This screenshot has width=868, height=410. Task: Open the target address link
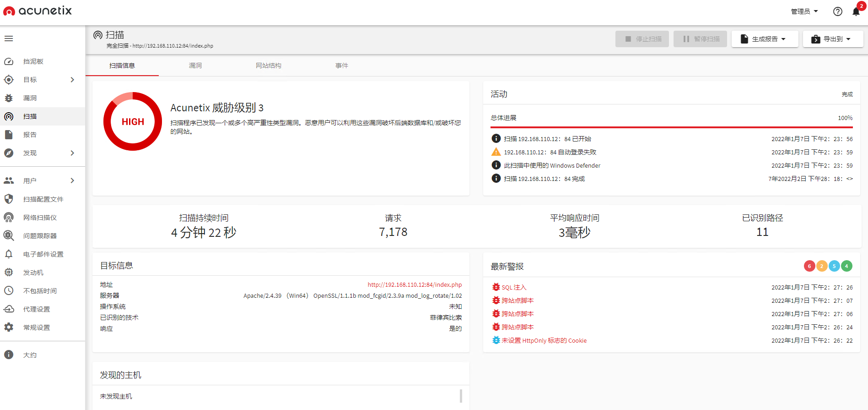pyautogui.click(x=415, y=284)
